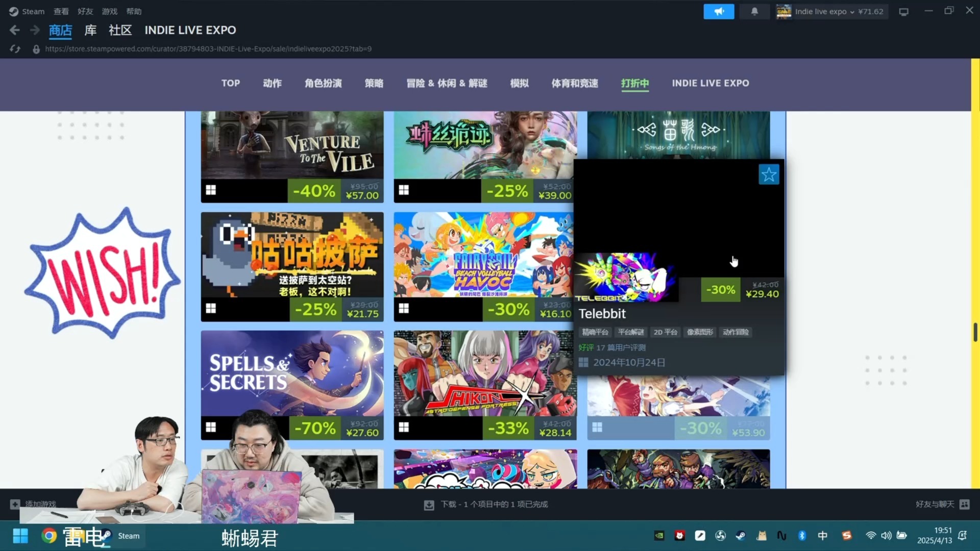
Task: Open the 好友 menu
Action: coord(85,11)
